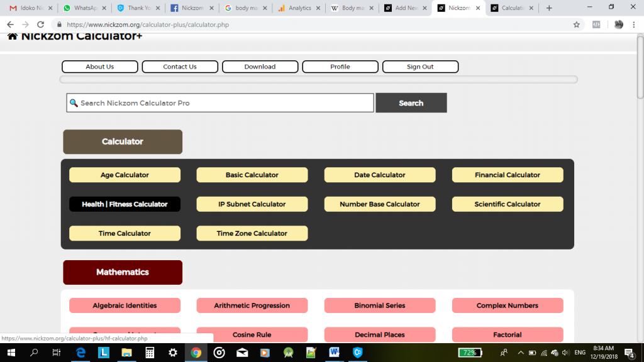Open Binomial Series

pos(380,305)
